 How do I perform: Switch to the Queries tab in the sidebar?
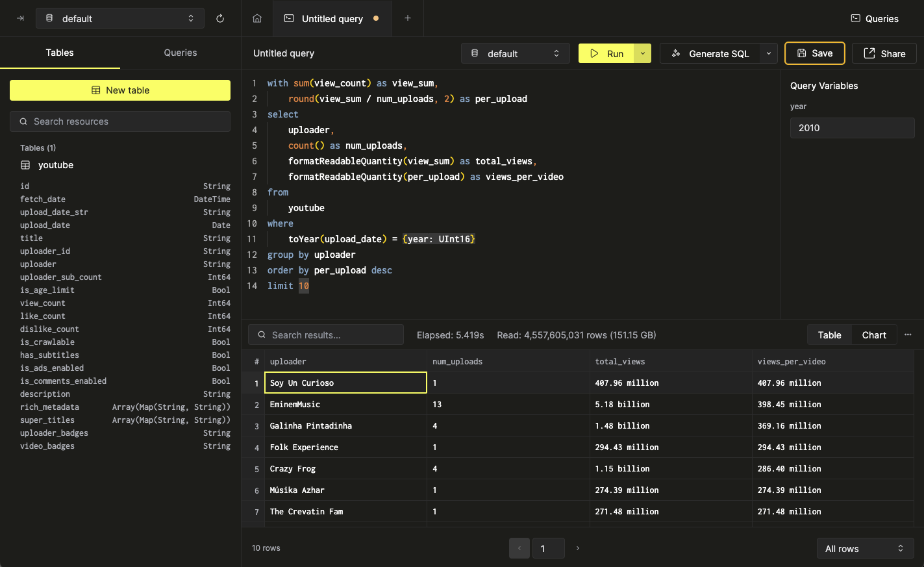pyautogui.click(x=180, y=53)
